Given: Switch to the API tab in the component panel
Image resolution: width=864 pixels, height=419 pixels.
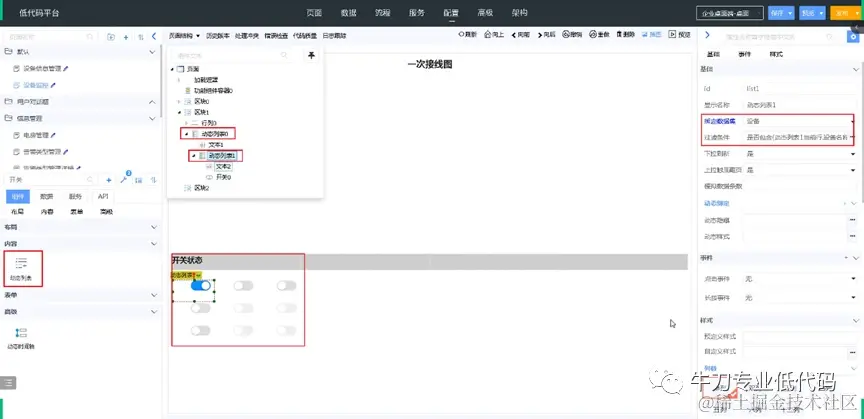Looking at the screenshot, I should (x=103, y=196).
